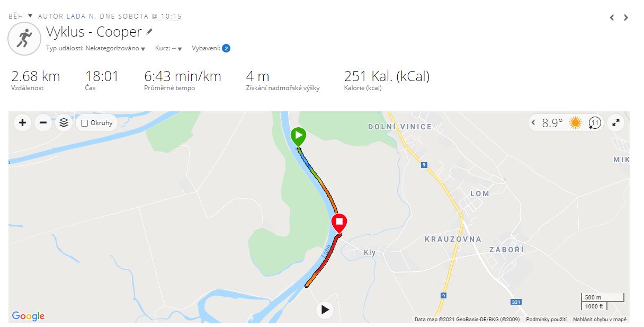The width and height of the screenshot is (644, 327).
Task: Go to the previous activity arrow
Action: (x=612, y=17)
